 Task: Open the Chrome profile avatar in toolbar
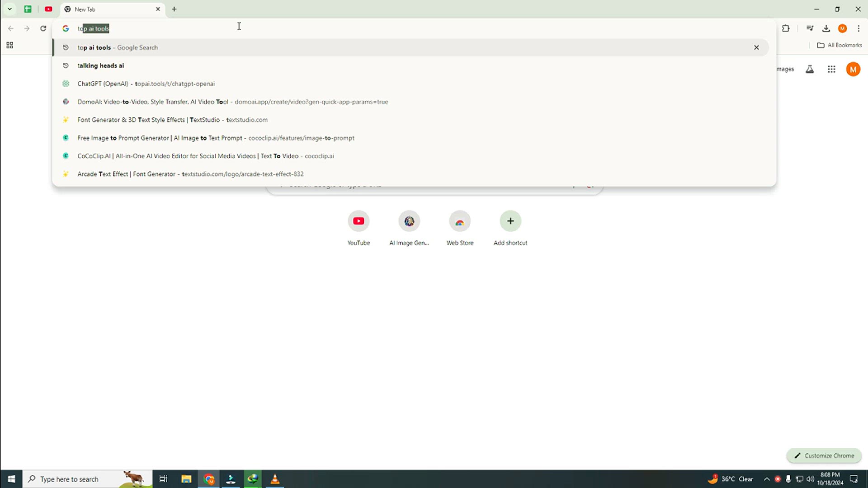(x=842, y=28)
